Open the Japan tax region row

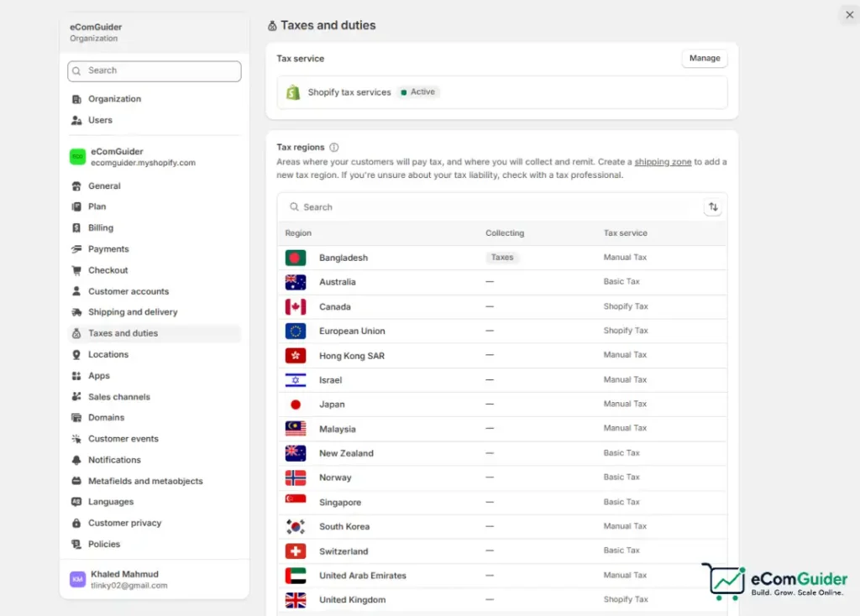[x=502, y=405]
